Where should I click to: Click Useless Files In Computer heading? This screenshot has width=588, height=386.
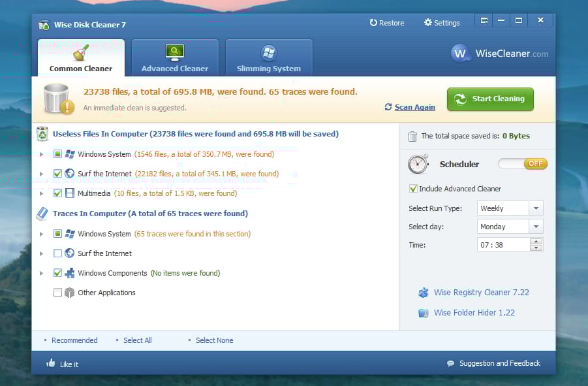196,134
